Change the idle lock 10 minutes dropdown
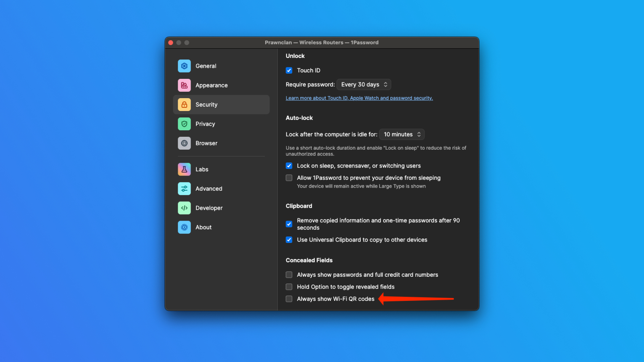The width and height of the screenshot is (644, 362). click(x=402, y=135)
